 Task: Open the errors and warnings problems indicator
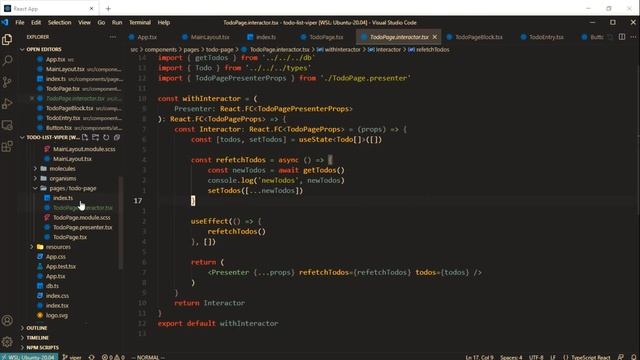pos(113,357)
